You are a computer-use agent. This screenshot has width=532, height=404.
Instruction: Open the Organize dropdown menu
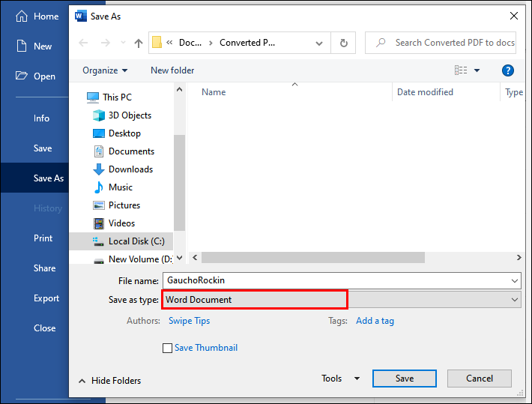(105, 70)
